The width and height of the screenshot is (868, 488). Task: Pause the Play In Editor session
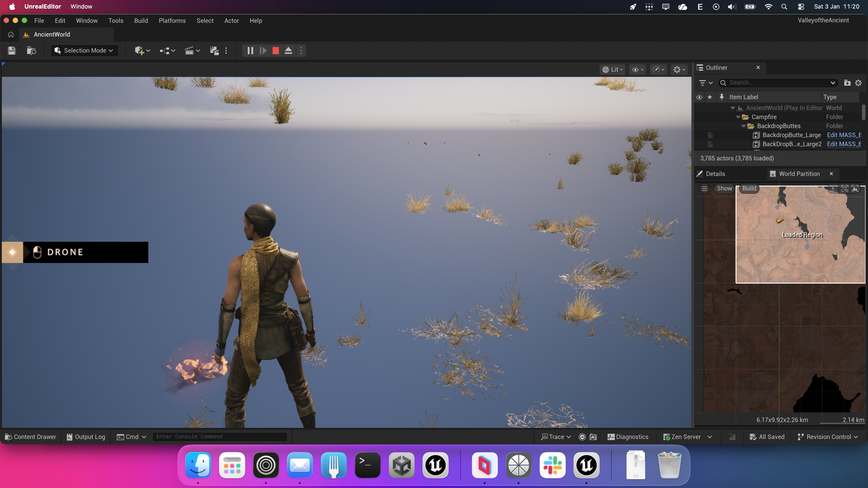[x=250, y=50]
